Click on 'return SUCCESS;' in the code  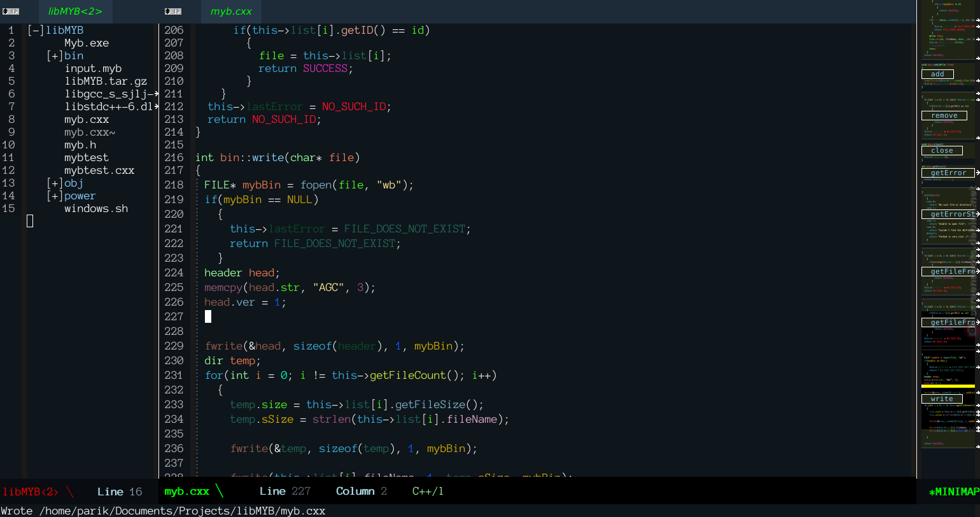(x=305, y=68)
